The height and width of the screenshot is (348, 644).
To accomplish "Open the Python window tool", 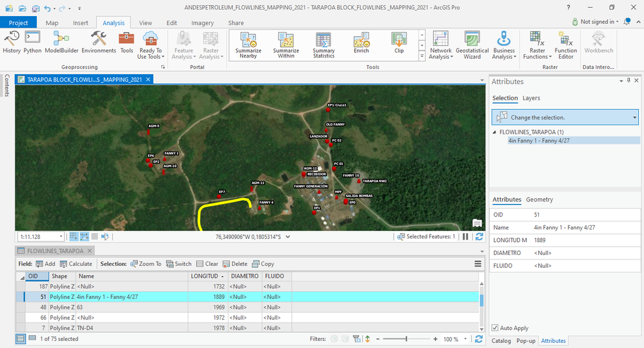I will point(32,43).
